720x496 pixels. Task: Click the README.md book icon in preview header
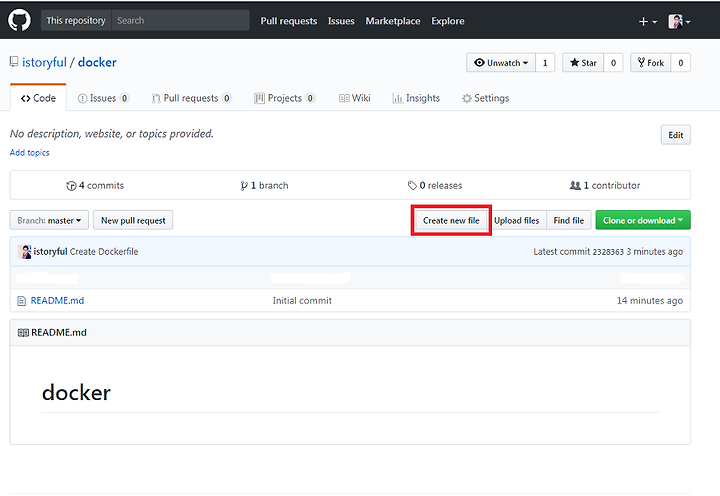(x=23, y=333)
